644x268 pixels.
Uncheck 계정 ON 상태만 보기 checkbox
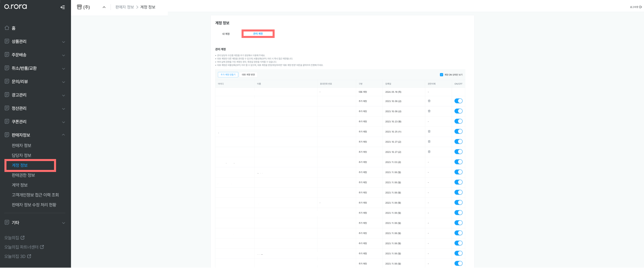[x=442, y=75]
